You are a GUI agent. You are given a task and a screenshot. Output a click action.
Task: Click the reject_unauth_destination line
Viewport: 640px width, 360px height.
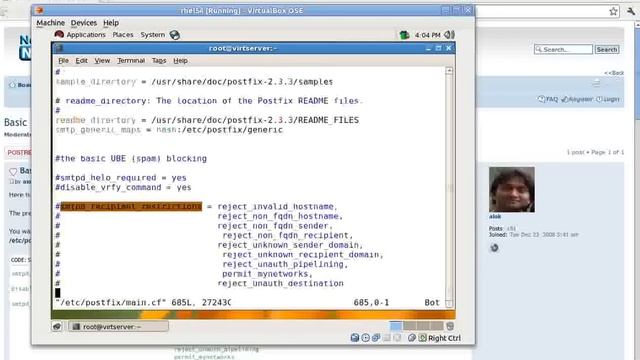point(280,283)
